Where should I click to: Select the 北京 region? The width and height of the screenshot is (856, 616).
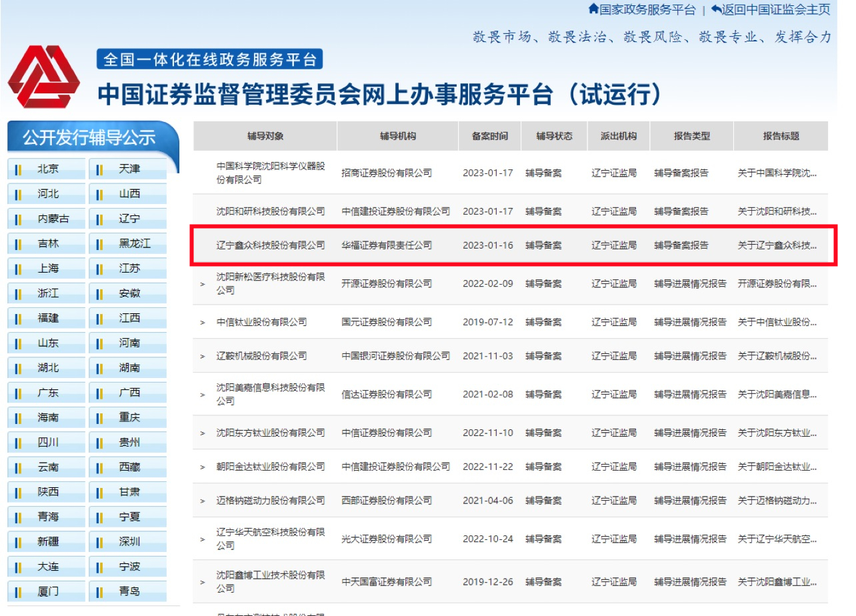(47, 169)
